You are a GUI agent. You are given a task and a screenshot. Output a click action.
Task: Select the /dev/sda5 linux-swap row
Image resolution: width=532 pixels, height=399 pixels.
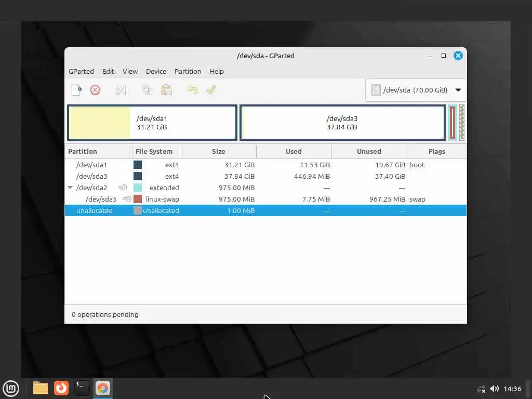pos(265,199)
